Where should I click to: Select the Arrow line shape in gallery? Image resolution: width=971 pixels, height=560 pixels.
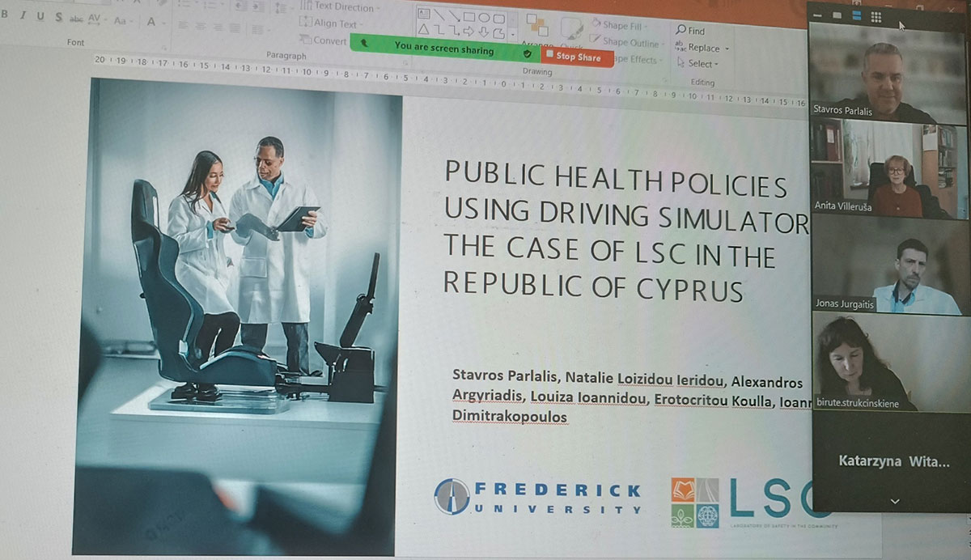tap(454, 16)
